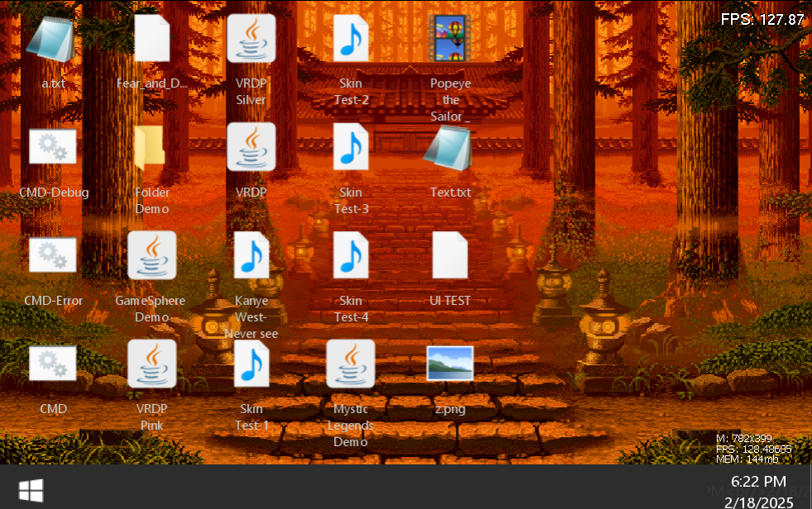Select the Kanye West music file
The width and height of the screenshot is (812, 509).
pos(251,255)
